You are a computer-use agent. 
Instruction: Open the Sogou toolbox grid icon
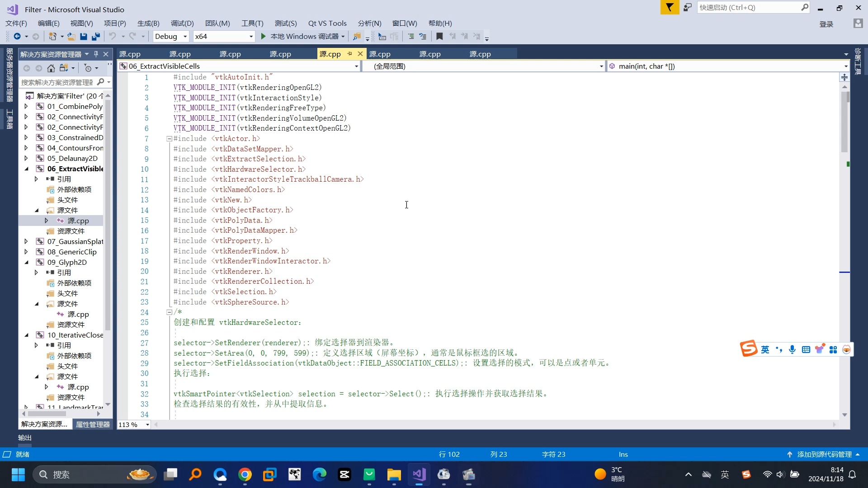pyautogui.click(x=833, y=349)
